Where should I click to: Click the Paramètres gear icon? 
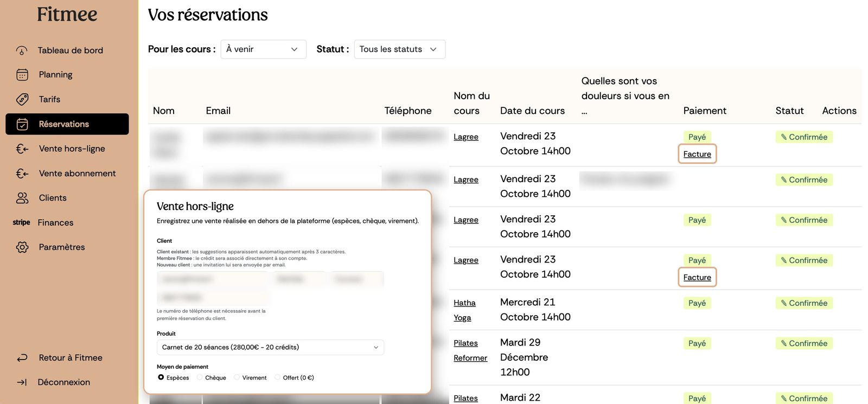pos(22,247)
